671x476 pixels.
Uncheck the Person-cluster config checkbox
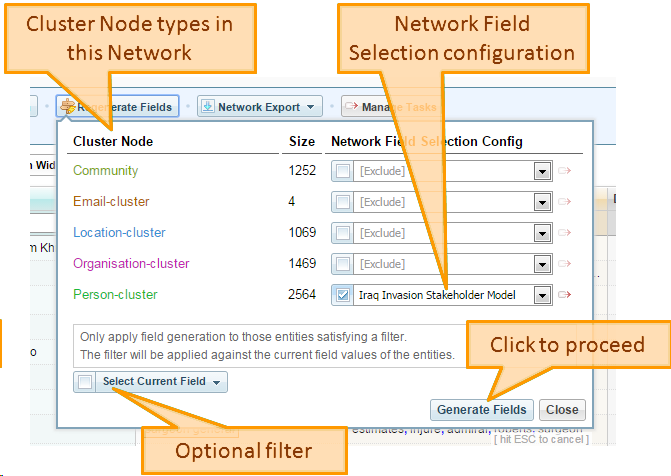coord(344,295)
